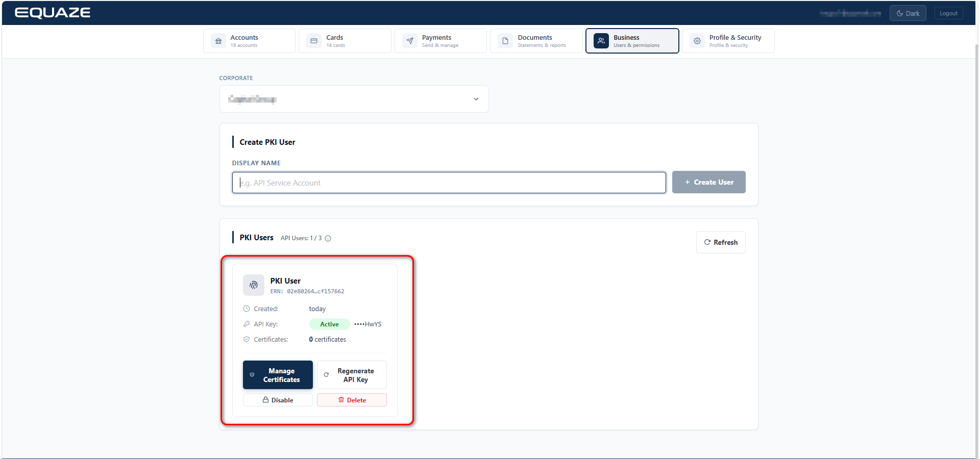Open the Accounts tab

coord(249,41)
